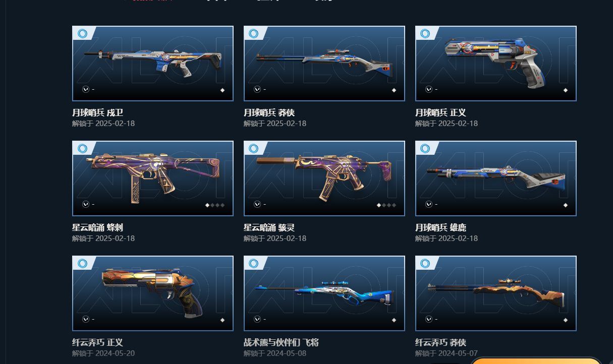Click the level diamond on 月球哨兵 戍卫 card
The image size is (613, 364).
[x=222, y=90]
